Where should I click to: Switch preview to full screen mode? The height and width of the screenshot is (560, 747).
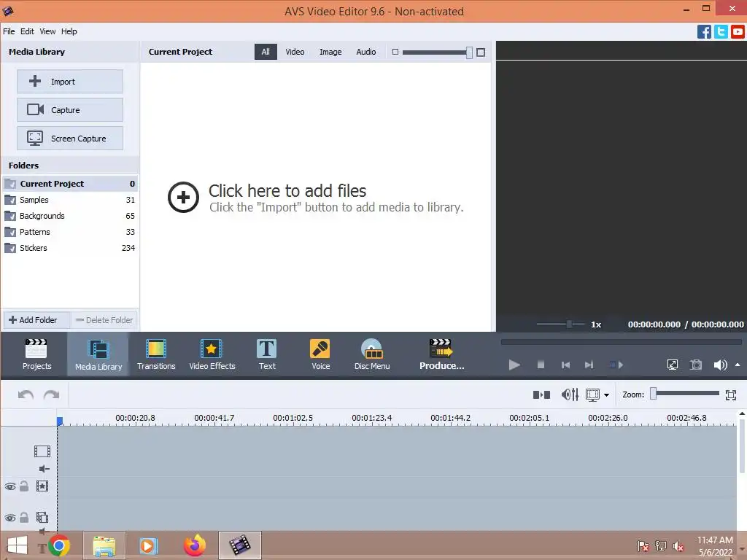[672, 365]
